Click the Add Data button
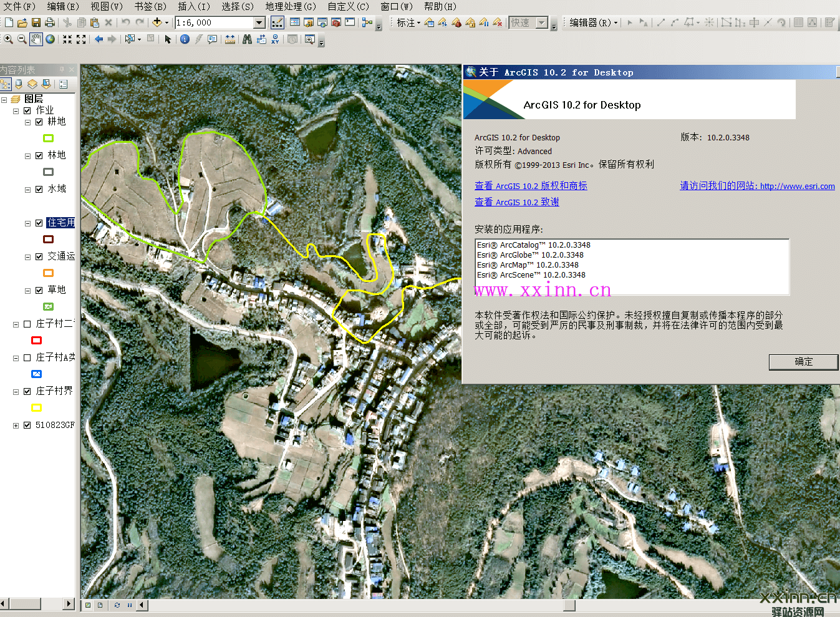The width and height of the screenshot is (840, 617). point(157,22)
